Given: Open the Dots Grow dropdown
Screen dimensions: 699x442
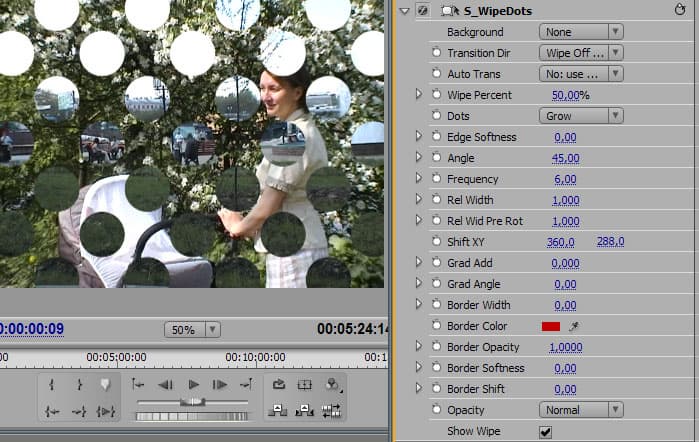Looking at the screenshot, I should point(580,116).
